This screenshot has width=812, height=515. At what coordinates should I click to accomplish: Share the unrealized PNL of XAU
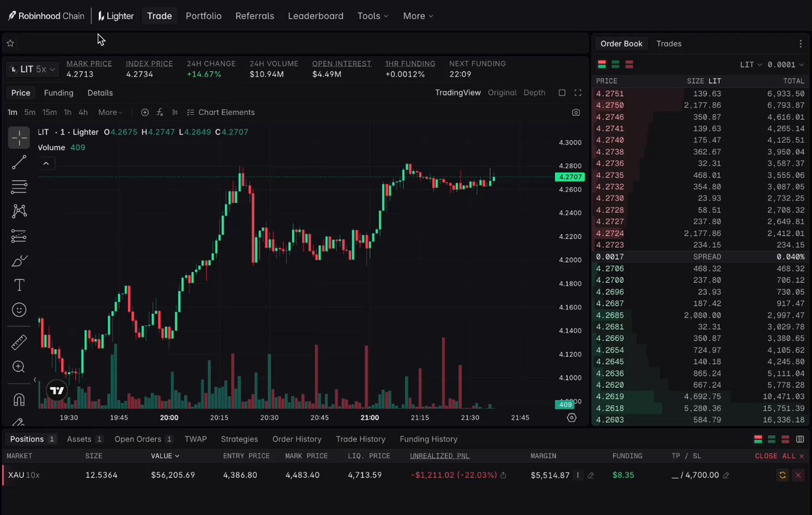(503, 475)
